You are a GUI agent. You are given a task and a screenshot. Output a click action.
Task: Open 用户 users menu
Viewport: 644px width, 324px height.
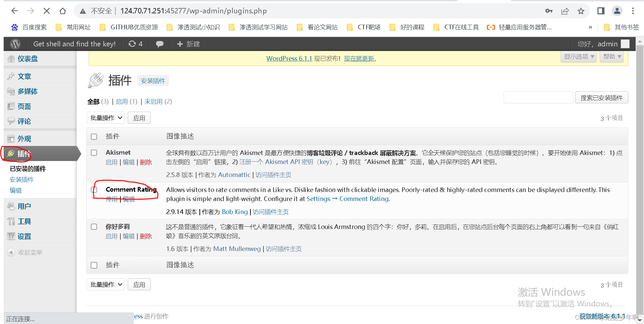[x=24, y=206]
